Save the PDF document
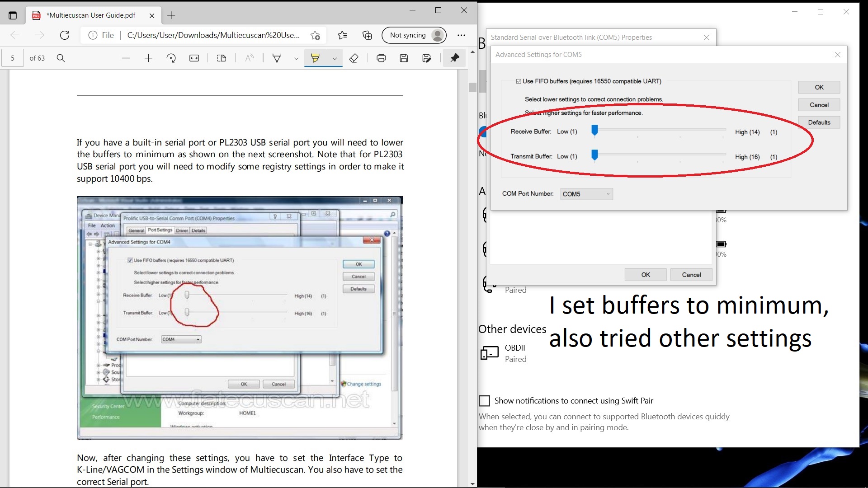 click(404, 58)
